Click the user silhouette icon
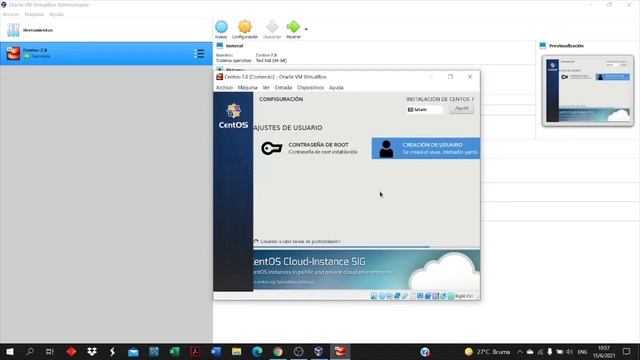Screen dimensions: 640x360 386,149
